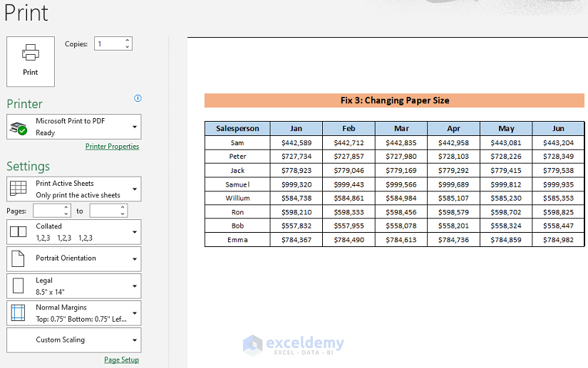
Task: Click the Jack row name cell
Action: tap(237, 170)
